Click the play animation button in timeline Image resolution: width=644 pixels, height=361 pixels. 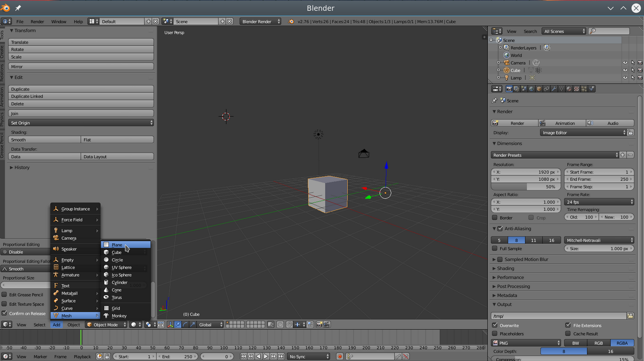[266, 357]
